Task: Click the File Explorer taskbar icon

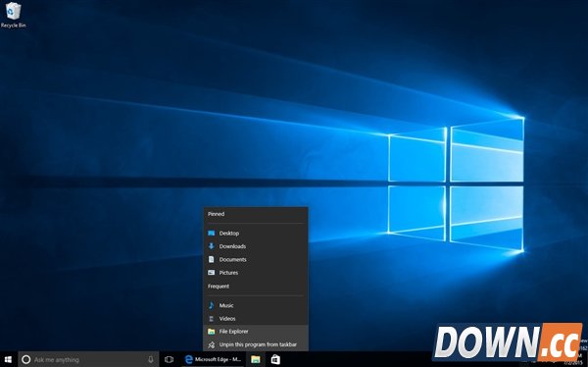Action: pyautogui.click(x=256, y=359)
